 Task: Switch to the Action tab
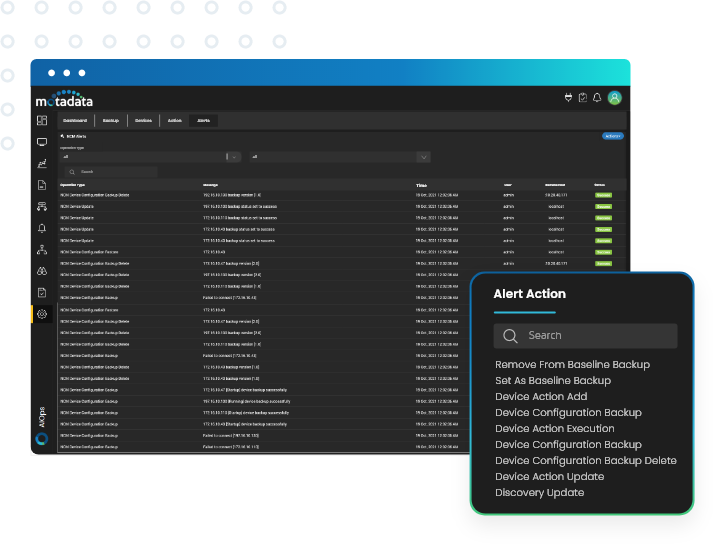(174, 121)
